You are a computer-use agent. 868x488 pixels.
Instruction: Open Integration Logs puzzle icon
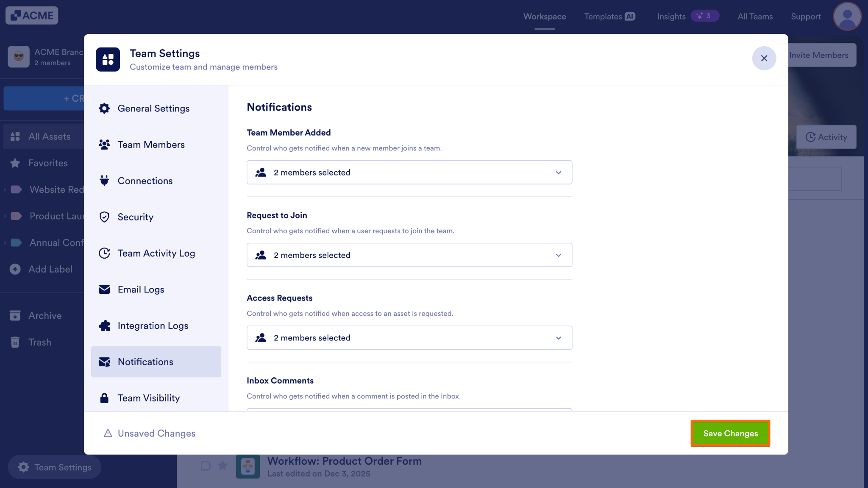104,326
